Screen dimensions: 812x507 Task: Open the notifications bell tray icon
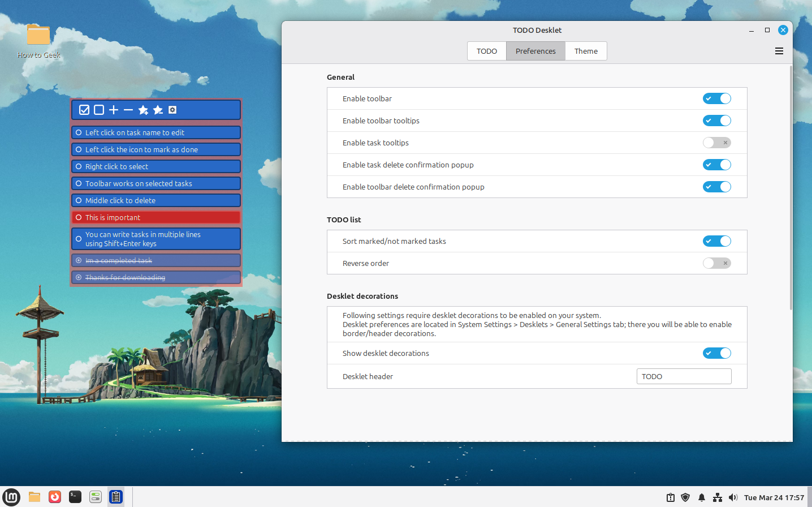pyautogui.click(x=702, y=497)
